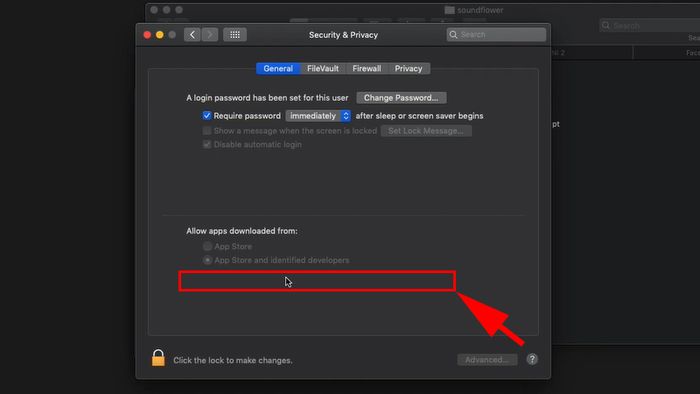Switch to the Firewall tab
The image size is (700, 394).
point(367,68)
